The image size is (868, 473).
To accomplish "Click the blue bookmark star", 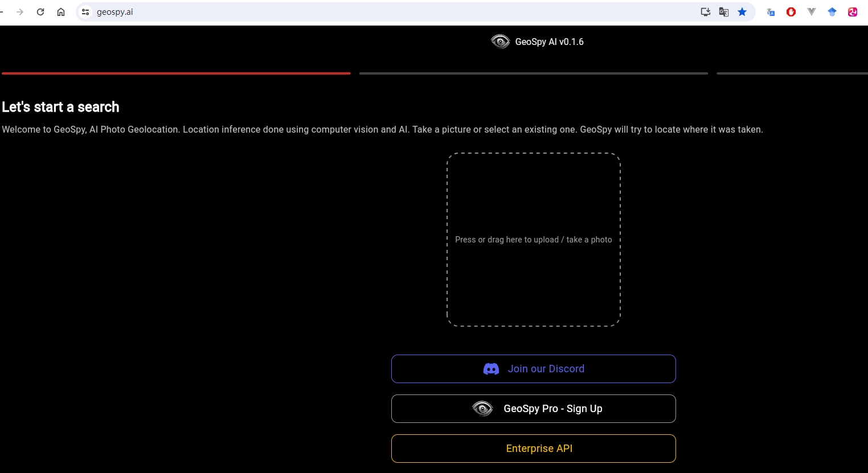I will [x=742, y=12].
